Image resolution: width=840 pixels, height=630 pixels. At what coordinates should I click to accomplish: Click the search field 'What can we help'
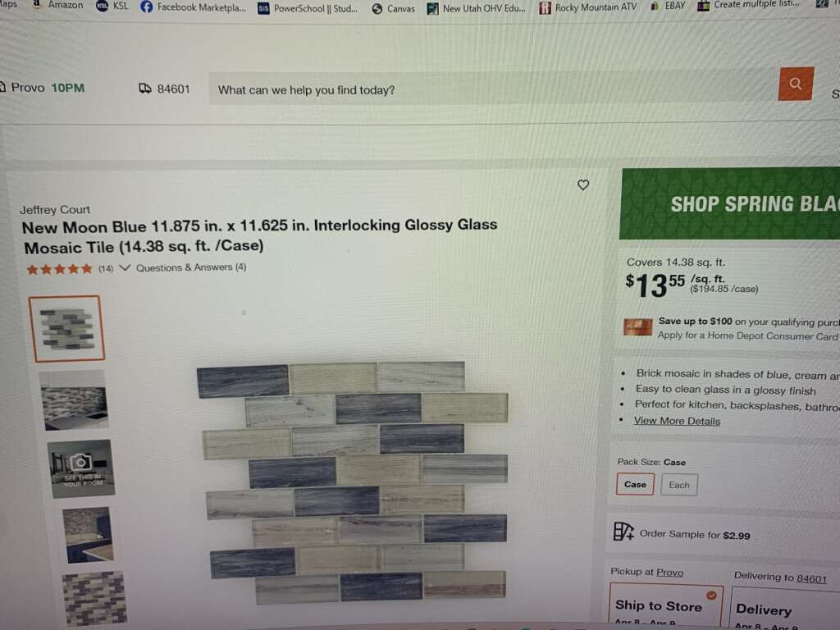493,89
